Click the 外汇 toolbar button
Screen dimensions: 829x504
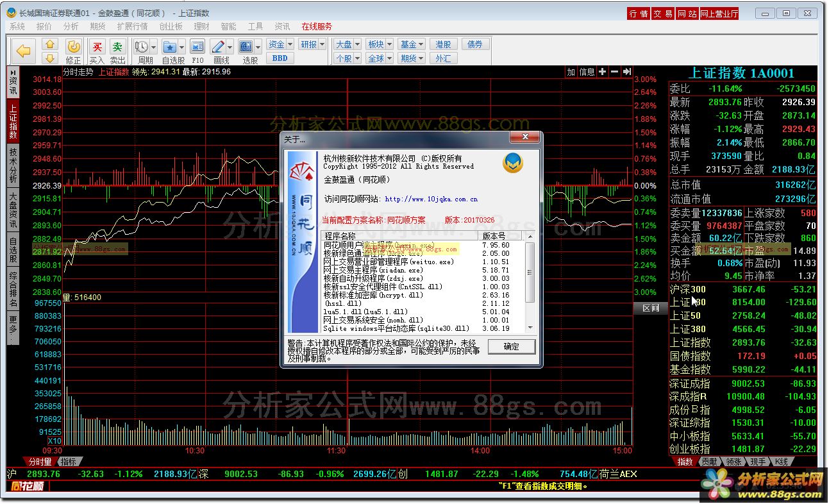(x=444, y=58)
